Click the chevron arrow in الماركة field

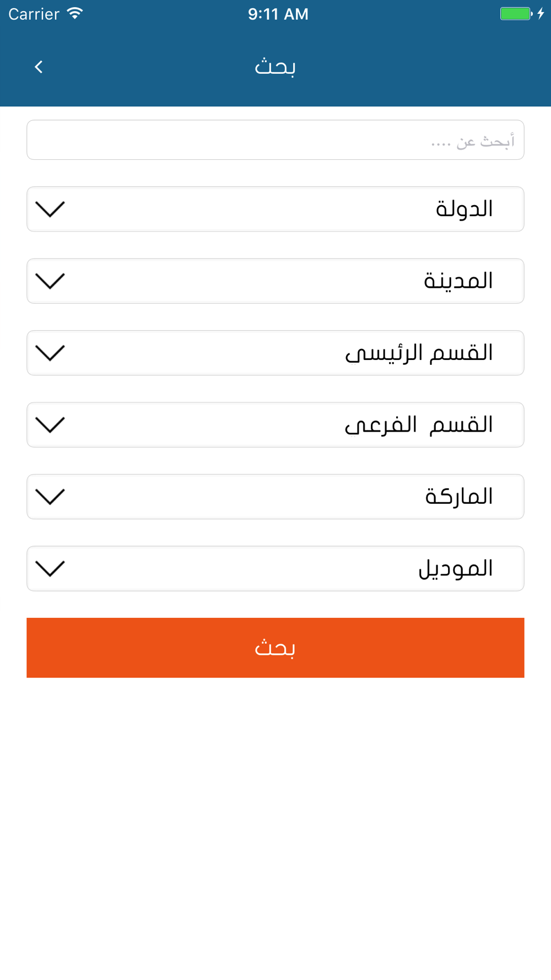(x=50, y=497)
